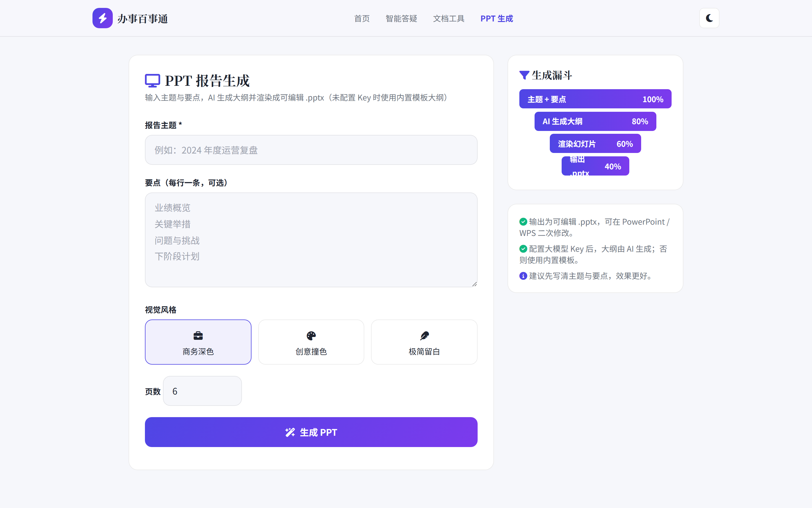Click the funnel icon beside 生成漏斗
This screenshot has height=508, width=812.
[524, 75]
